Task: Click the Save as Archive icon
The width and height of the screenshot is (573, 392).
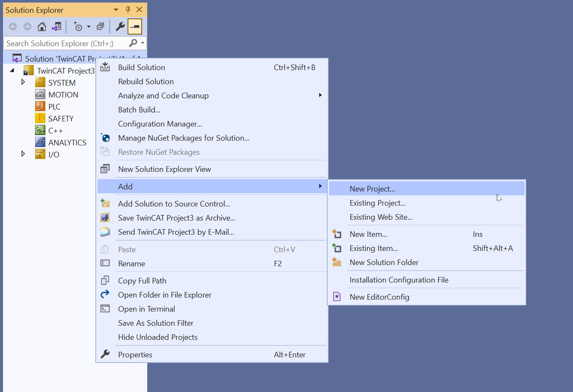Action: point(105,218)
